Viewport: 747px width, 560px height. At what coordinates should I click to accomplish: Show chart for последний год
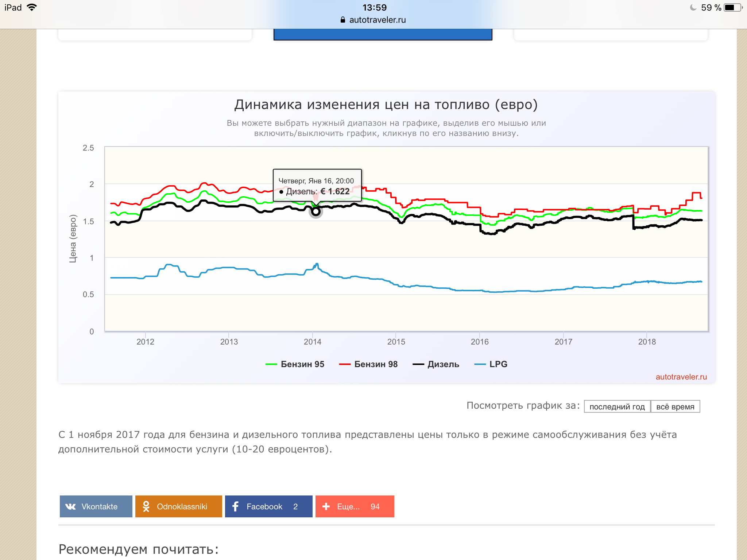coord(617,407)
